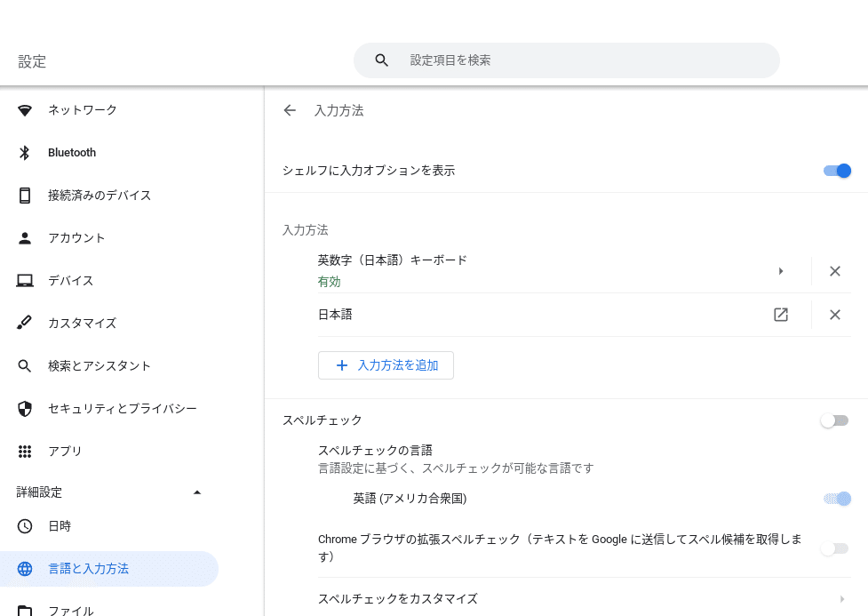Toggle 英語 (アメリカ合衆国) spell check switch
The width and height of the screenshot is (868, 616).
837,499
